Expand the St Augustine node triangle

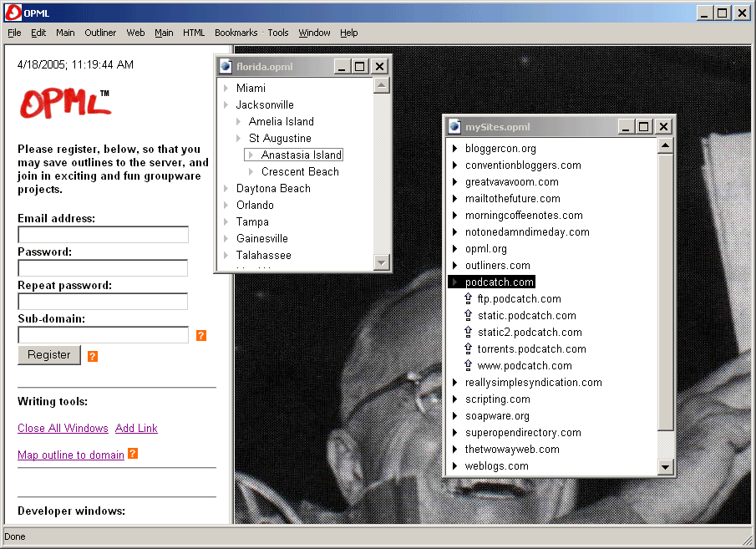pyautogui.click(x=238, y=139)
